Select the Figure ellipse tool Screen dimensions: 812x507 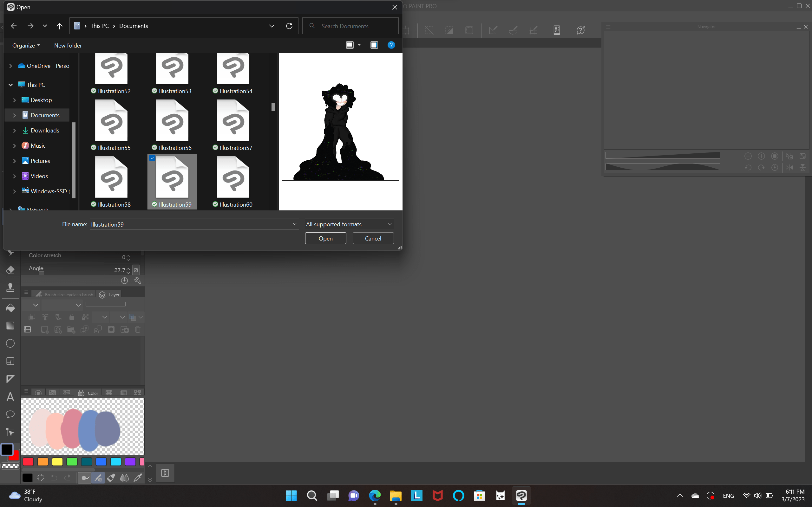(10, 343)
